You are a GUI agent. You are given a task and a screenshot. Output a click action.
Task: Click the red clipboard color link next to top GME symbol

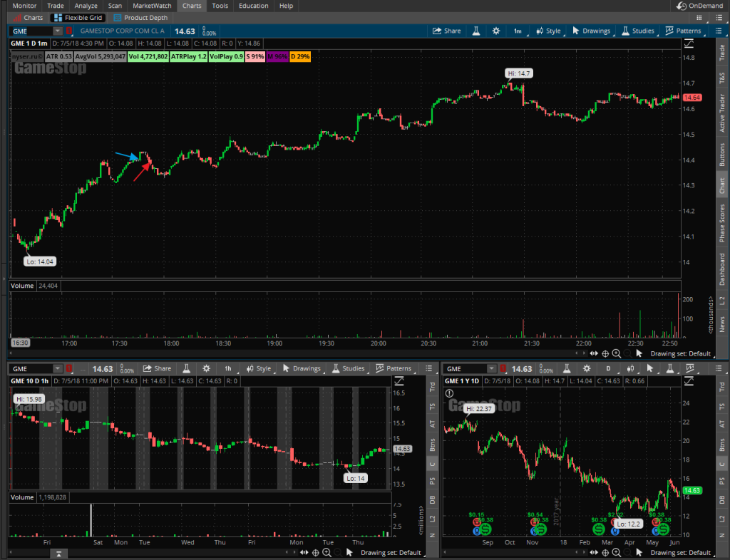click(69, 31)
